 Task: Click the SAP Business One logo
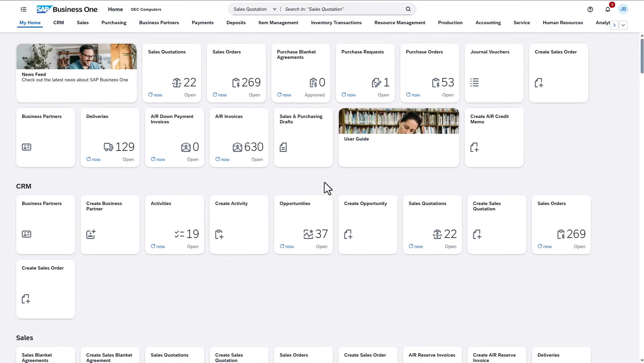point(67,9)
